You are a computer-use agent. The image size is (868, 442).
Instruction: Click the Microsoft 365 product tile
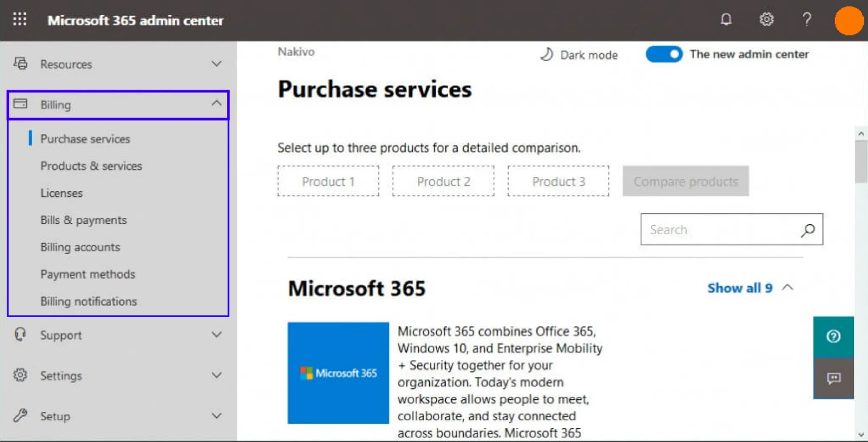coord(338,373)
